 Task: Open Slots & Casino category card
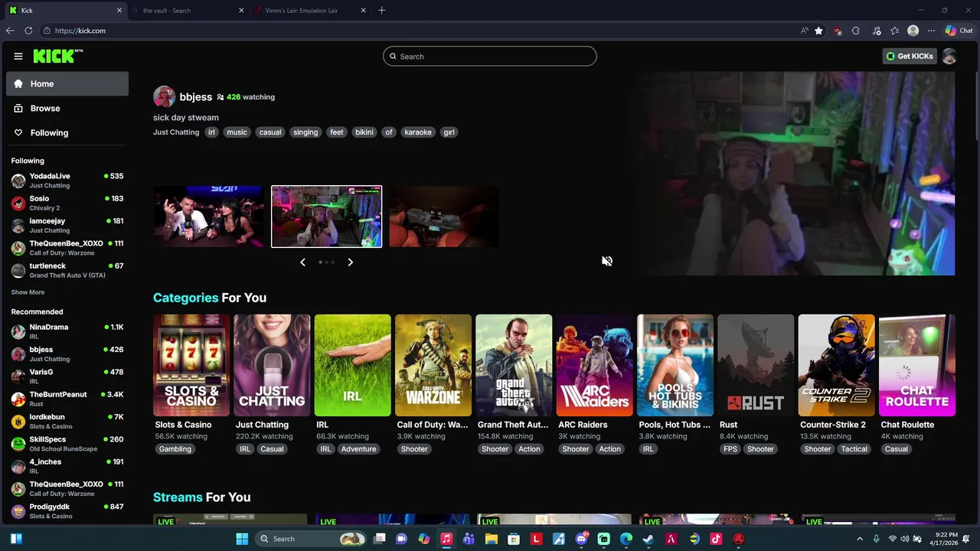tap(191, 365)
